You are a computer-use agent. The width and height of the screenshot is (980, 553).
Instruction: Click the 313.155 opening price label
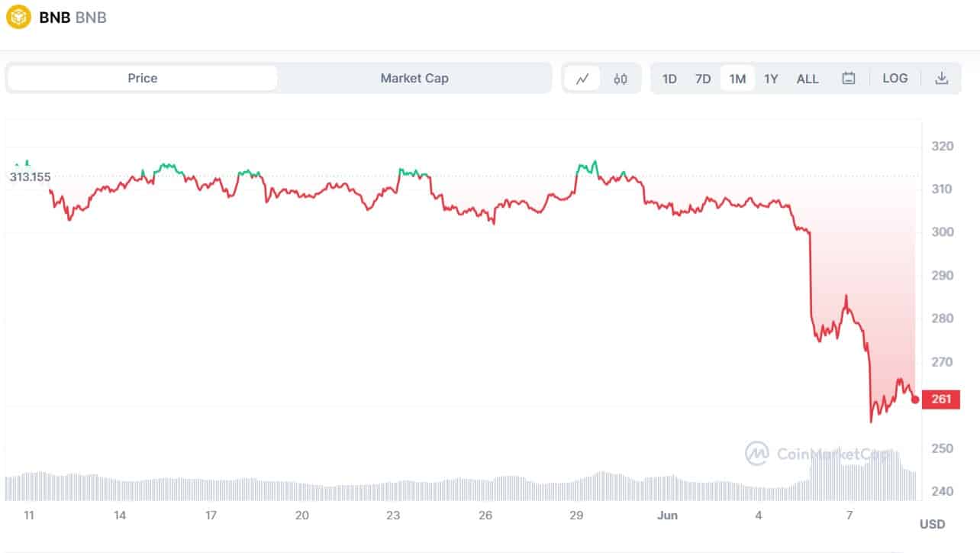coord(31,176)
